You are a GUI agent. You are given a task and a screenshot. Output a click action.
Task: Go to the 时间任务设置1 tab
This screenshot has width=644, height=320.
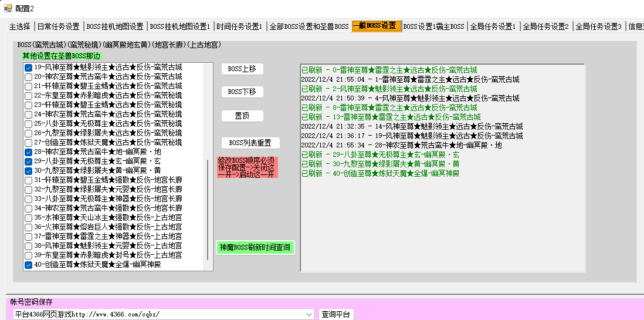[240, 27]
